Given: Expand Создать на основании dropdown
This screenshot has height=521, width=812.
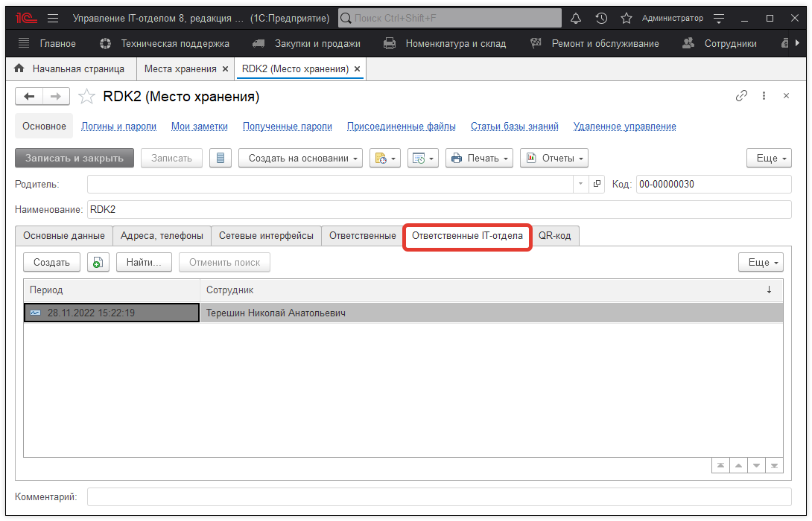Looking at the screenshot, I should pyautogui.click(x=300, y=158).
